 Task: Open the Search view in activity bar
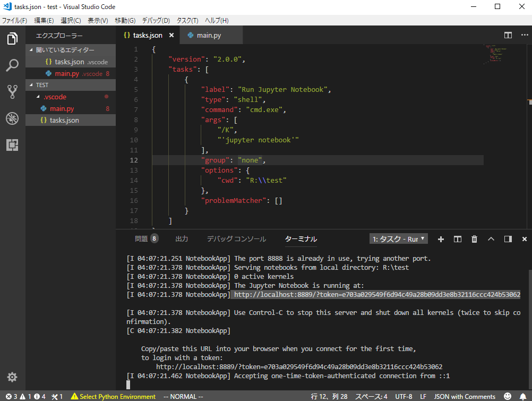pyautogui.click(x=12, y=65)
